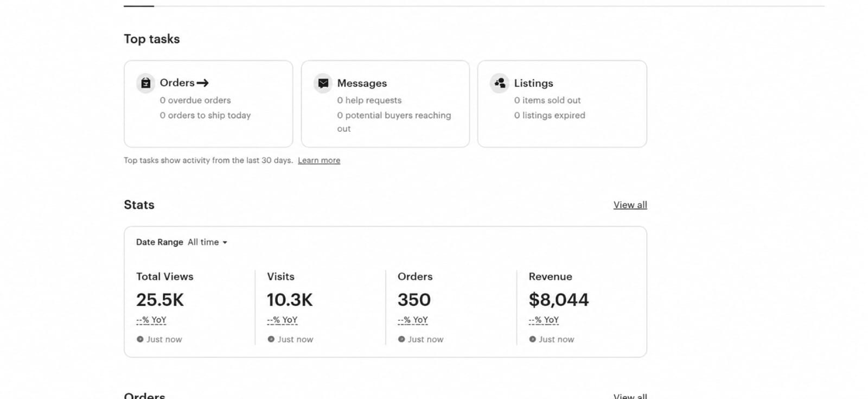The height and width of the screenshot is (399, 868).
Task: Click '0 orders to ship today' text
Action: point(205,115)
